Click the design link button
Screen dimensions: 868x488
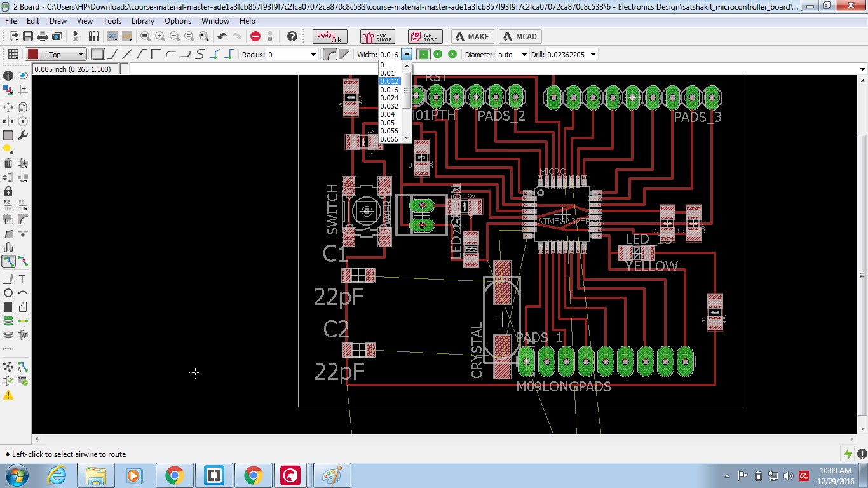pyautogui.click(x=330, y=36)
